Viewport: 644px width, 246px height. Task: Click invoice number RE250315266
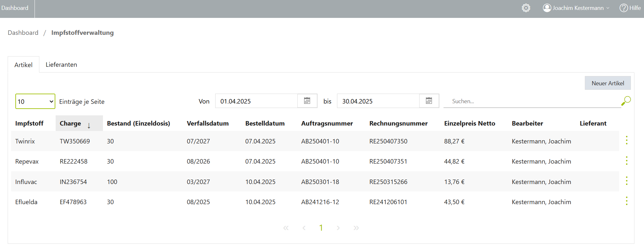[389, 182]
